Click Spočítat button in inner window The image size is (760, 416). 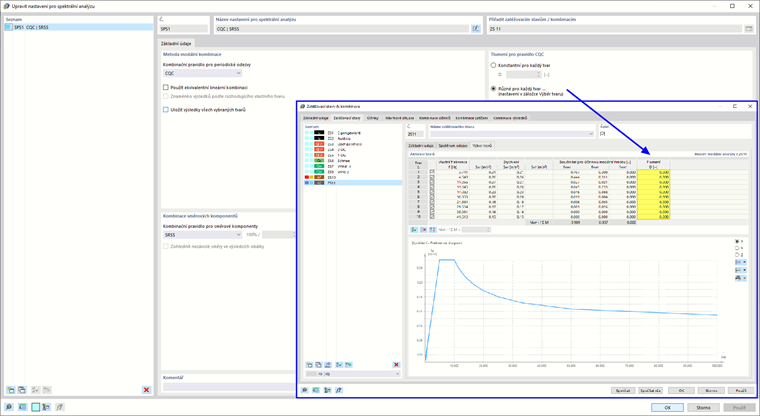click(623, 390)
